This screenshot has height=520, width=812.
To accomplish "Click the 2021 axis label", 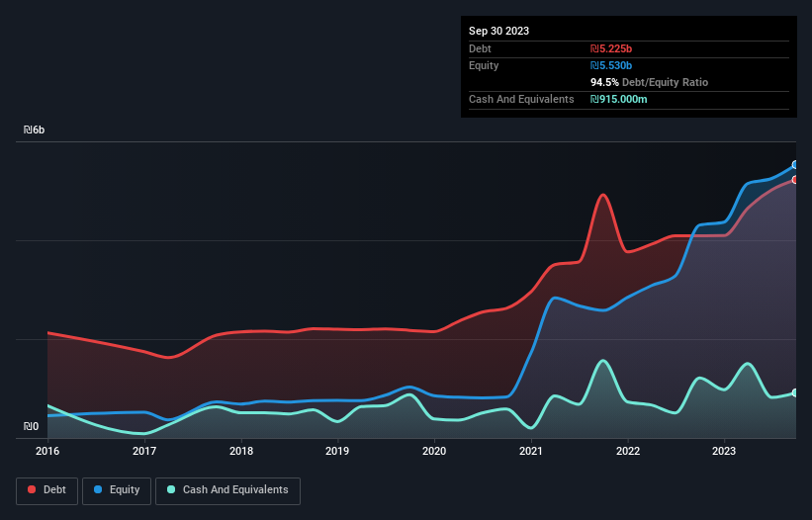I will [x=531, y=451].
